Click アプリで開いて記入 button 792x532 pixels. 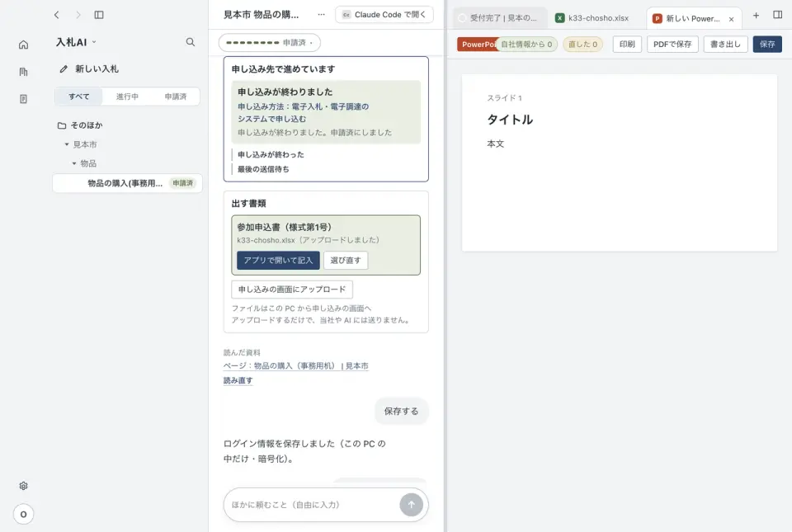pos(278,261)
